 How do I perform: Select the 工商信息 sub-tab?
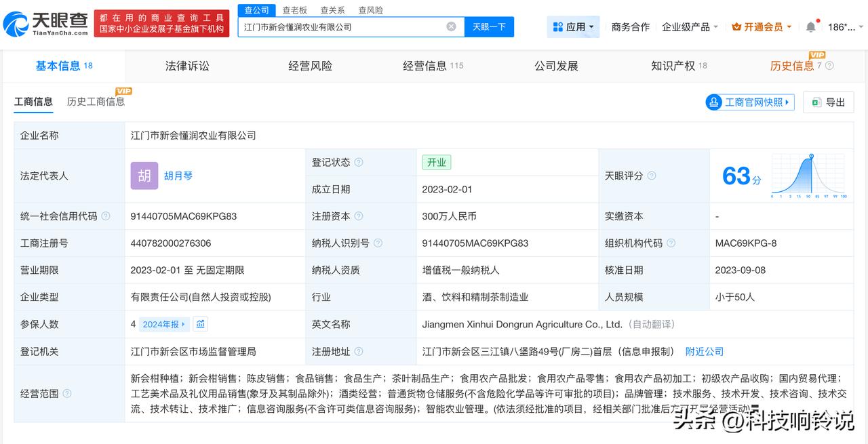coord(33,102)
